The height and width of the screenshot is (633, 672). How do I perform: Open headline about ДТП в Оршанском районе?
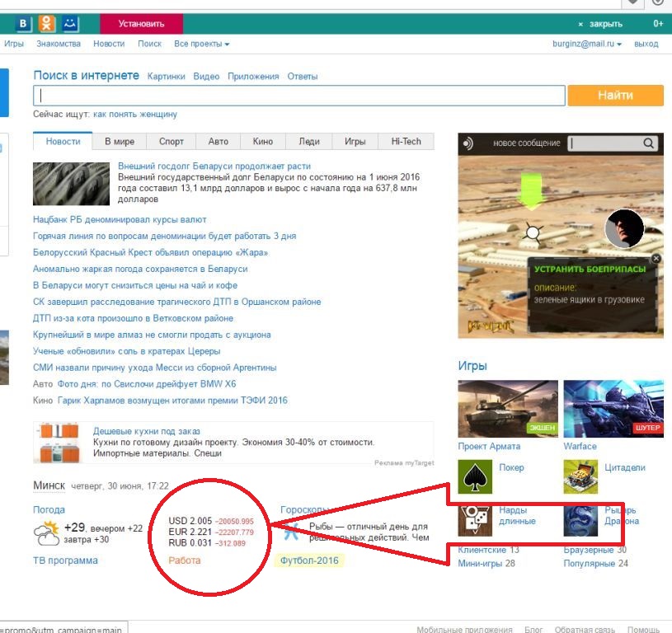pyautogui.click(x=177, y=302)
